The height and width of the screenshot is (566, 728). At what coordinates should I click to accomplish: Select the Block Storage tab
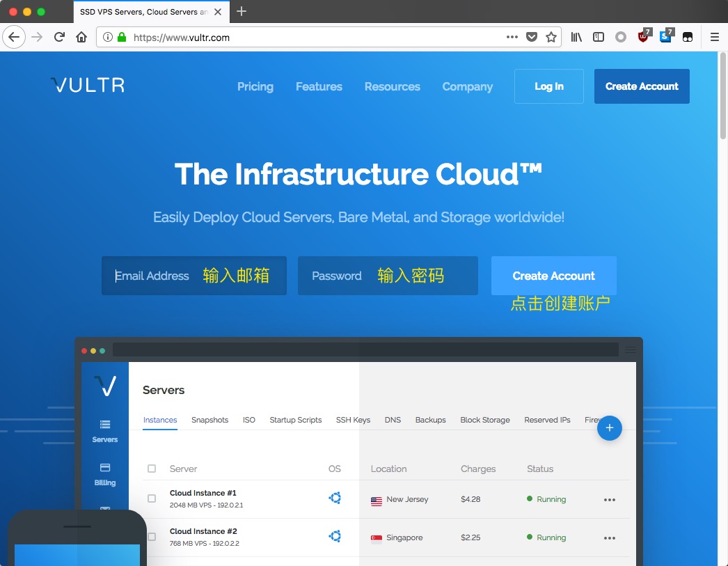(485, 420)
